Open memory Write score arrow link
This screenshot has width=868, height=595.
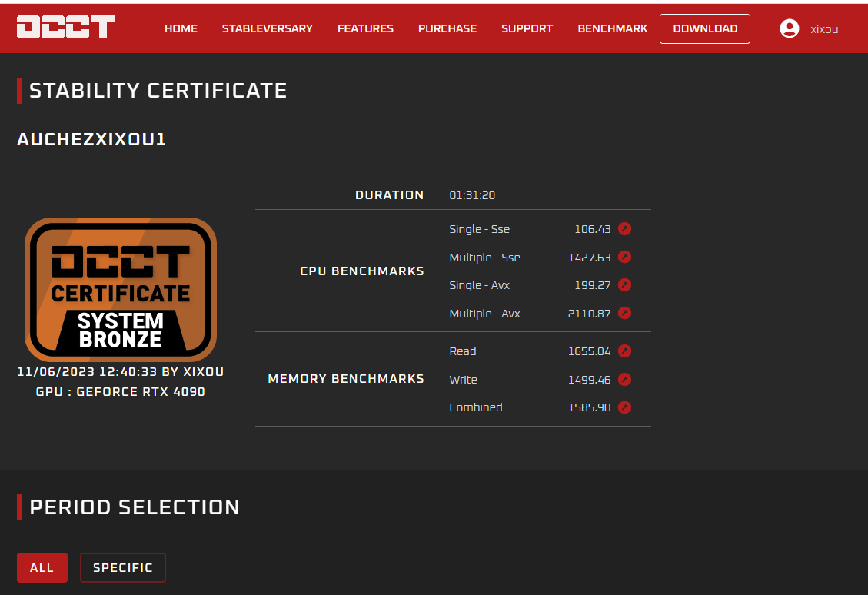pos(624,380)
